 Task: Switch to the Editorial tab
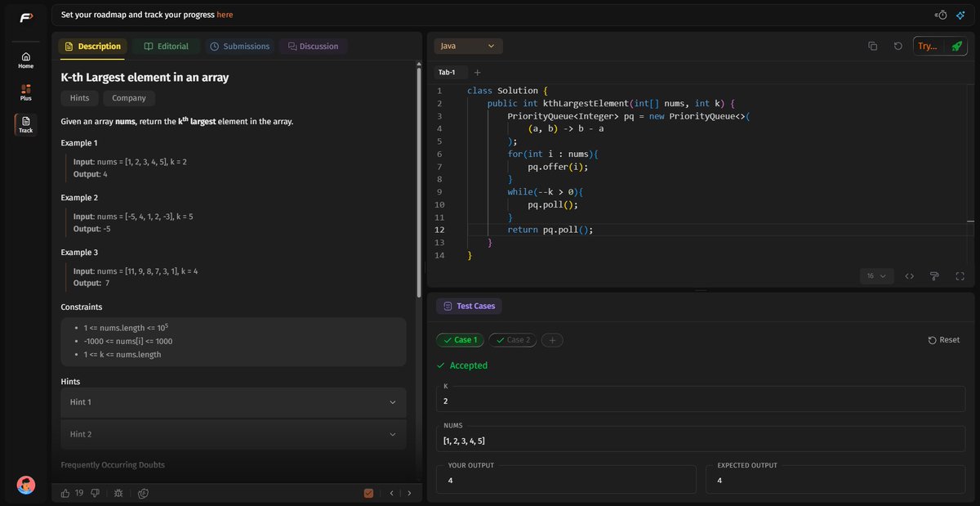click(166, 47)
